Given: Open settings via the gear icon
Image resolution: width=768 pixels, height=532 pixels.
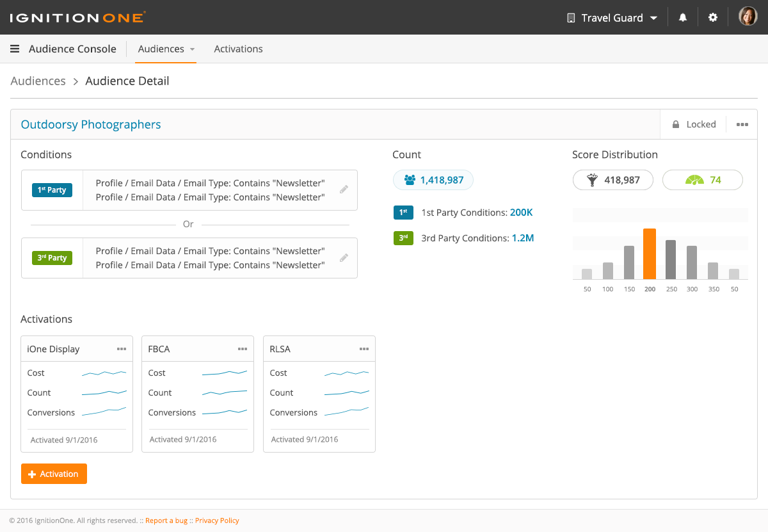Looking at the screenshot, I should [x=713, y=18].
